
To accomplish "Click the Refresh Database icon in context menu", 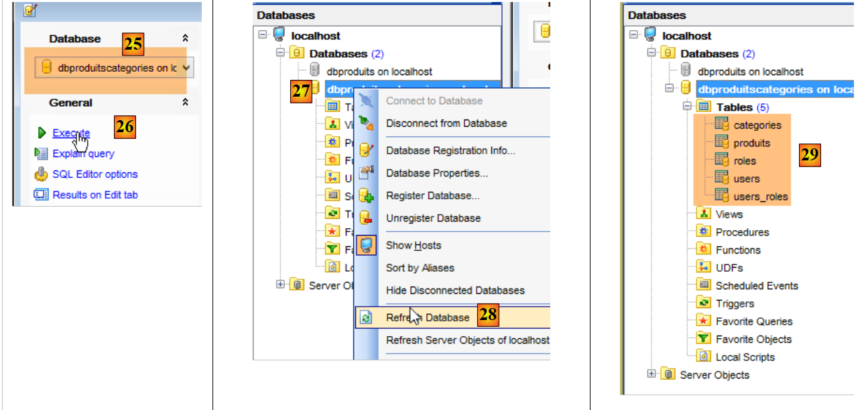I will pos(366,317).
